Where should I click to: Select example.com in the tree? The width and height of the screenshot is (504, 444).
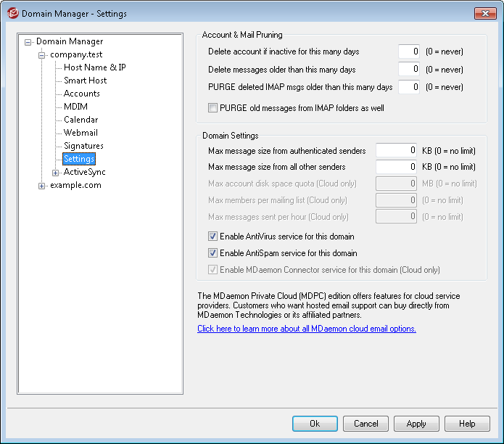[75, 185]
